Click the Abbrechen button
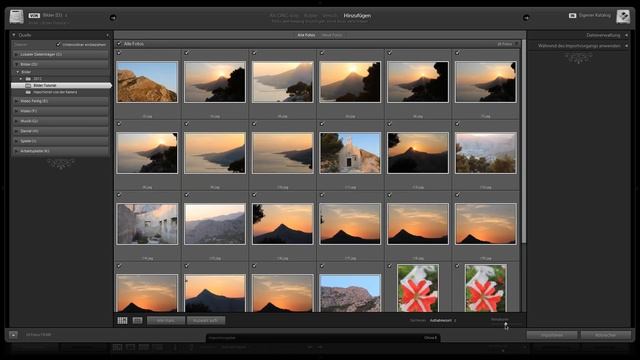The height and width of the screenshot is (360, 640). (605, 335)
